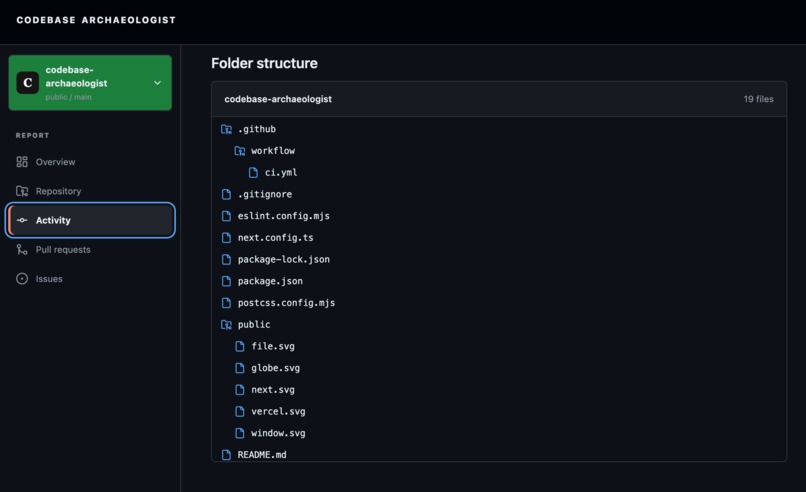Click the ci.yml file icon

[253, 173]
